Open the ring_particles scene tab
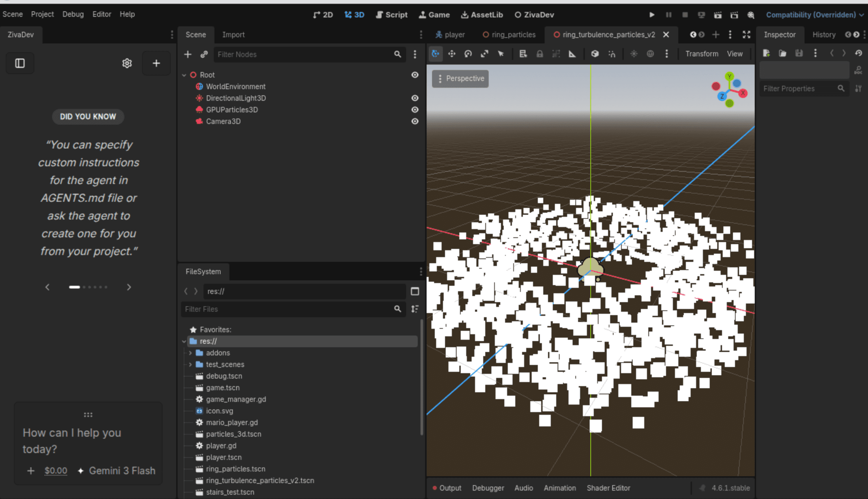Screen dimensions: 868x499 click(x=509, y=35)
